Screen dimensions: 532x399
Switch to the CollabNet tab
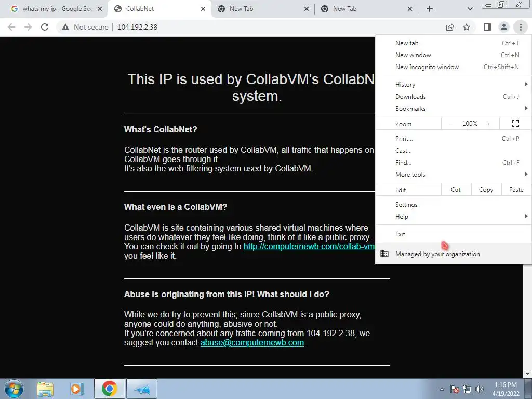coord(159,9)
